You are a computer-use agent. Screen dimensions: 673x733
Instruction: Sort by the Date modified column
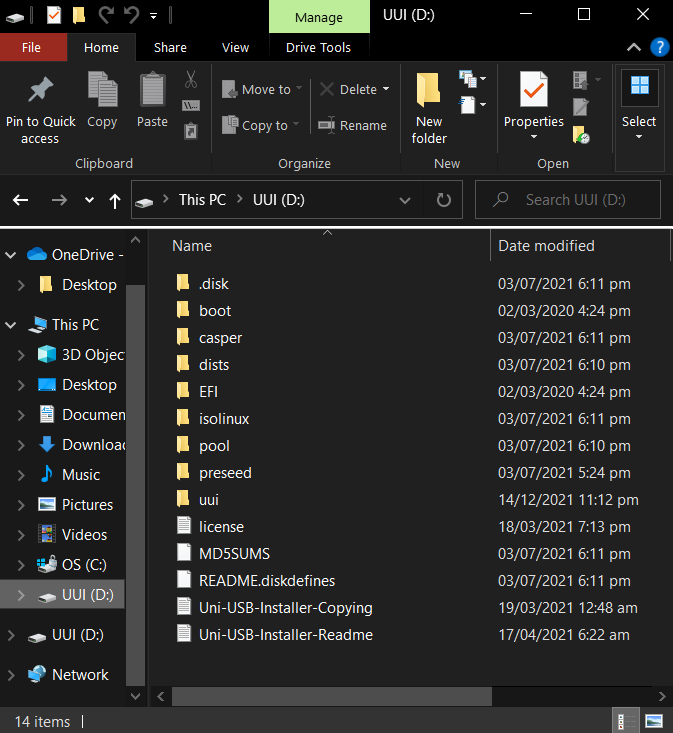(546, 245)
